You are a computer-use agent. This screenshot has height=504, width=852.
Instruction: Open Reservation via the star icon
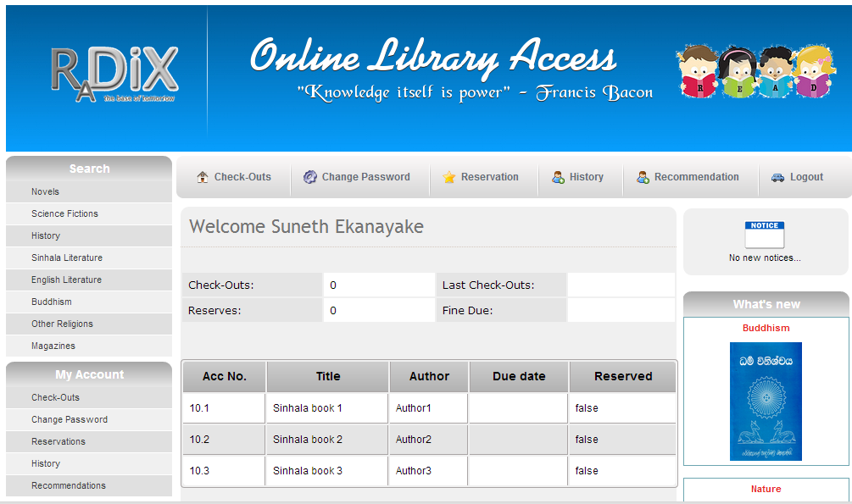pyautogui.click(x=448, y=177)
